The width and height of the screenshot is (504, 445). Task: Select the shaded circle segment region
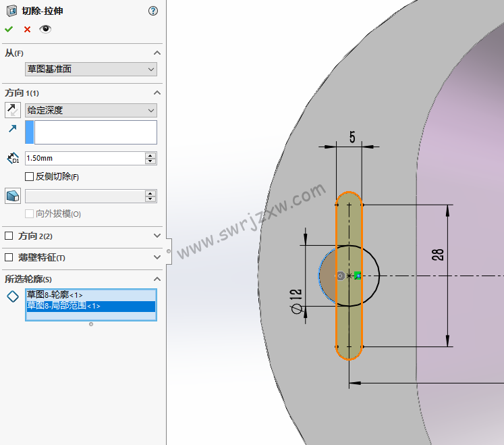tap(327, 276)
